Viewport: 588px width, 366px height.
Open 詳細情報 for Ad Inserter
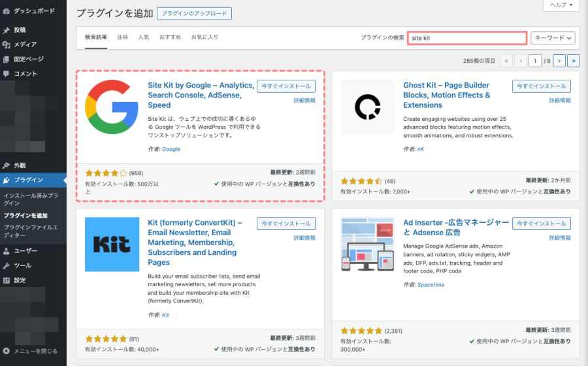tap(560, 238)
